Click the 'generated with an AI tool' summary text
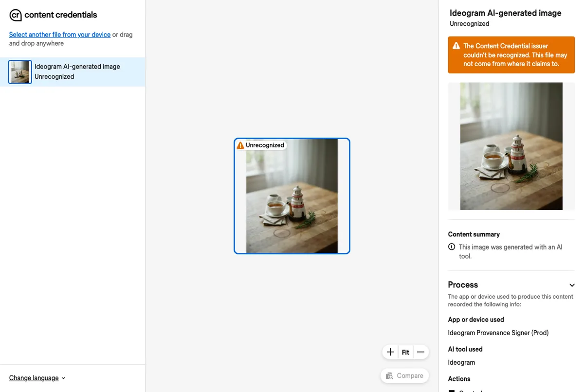Viewport: 584px width, 392px height. (511, 251)
